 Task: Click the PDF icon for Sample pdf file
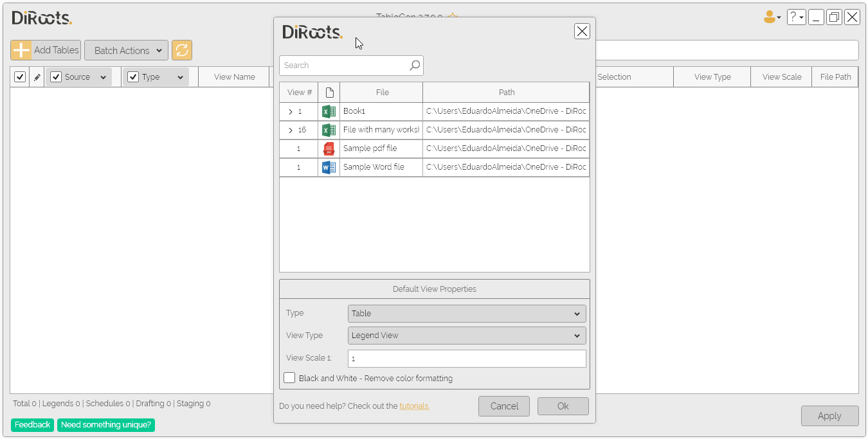click(x=329, y=148)
